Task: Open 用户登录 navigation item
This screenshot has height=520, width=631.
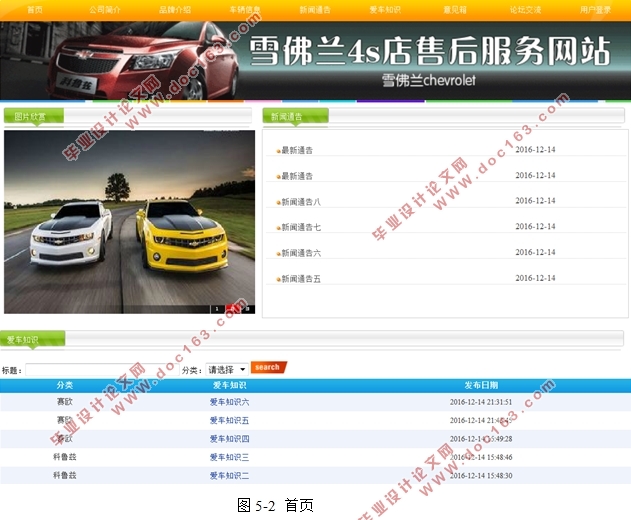Action: (595, 10)
